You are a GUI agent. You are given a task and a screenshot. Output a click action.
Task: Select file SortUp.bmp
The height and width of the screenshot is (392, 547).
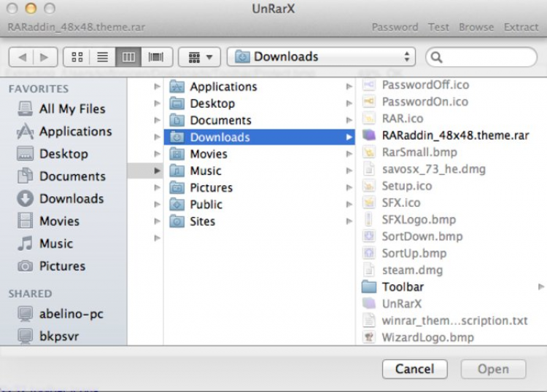tap(405, 253)
